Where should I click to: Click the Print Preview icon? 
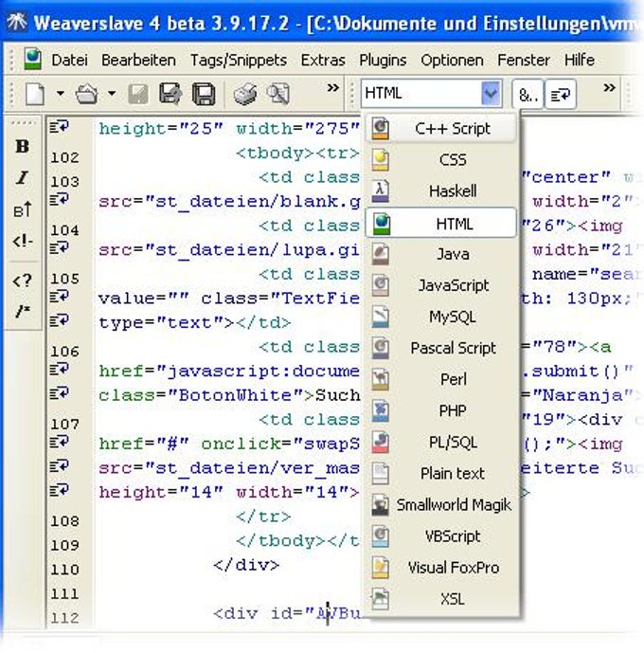pos(277,94)
